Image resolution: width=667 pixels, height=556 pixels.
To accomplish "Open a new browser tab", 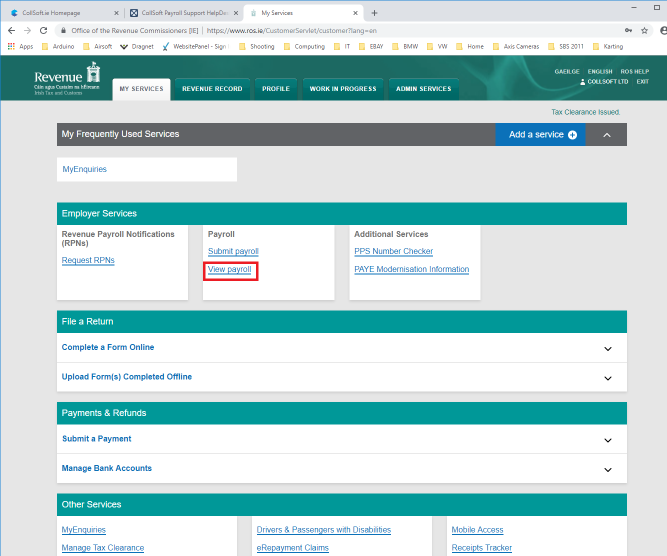I will (x=374, y=13).
